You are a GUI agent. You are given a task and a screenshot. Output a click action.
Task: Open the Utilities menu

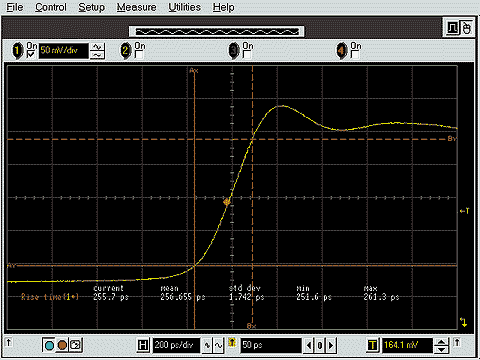click(184, 7)
